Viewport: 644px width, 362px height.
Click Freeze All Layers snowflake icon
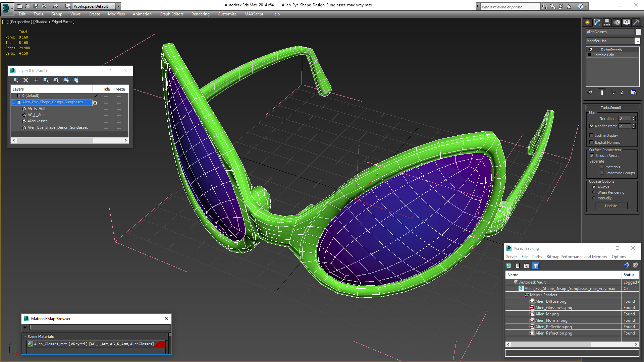click(76, 80)
